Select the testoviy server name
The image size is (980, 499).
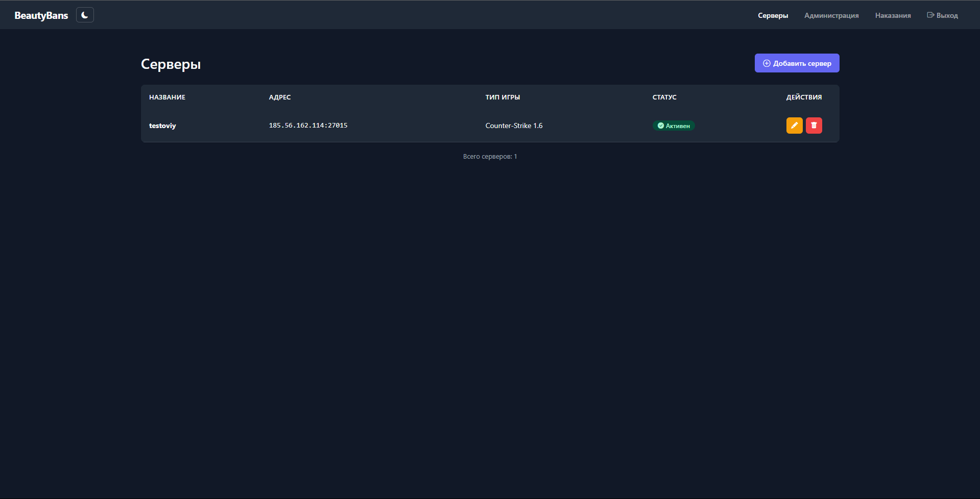pyautogui.click(x=162, y=126)
